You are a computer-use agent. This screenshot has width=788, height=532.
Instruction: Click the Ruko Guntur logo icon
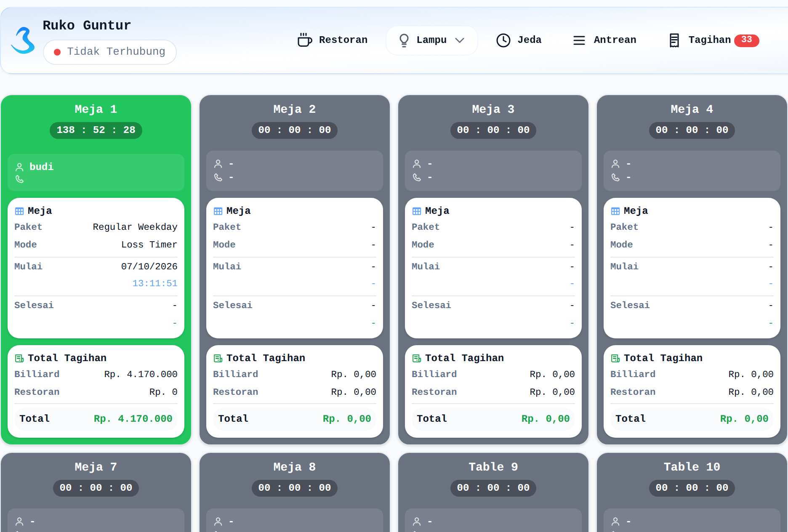coord(23,40)
